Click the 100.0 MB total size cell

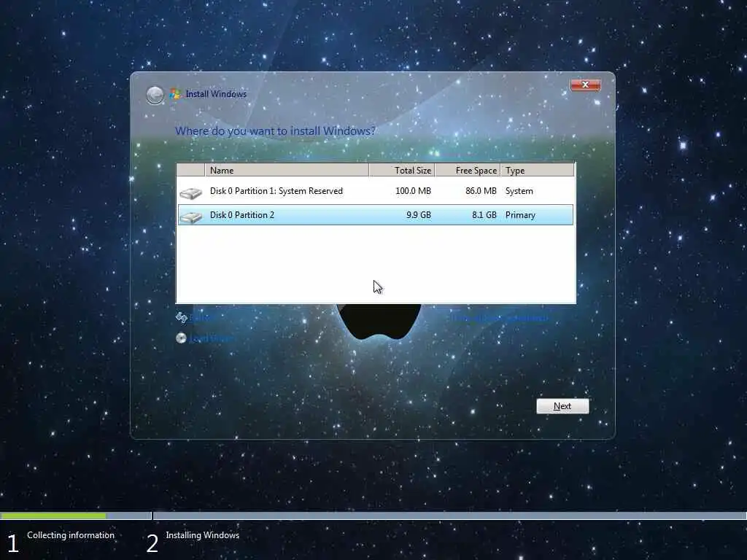[413, 191]
